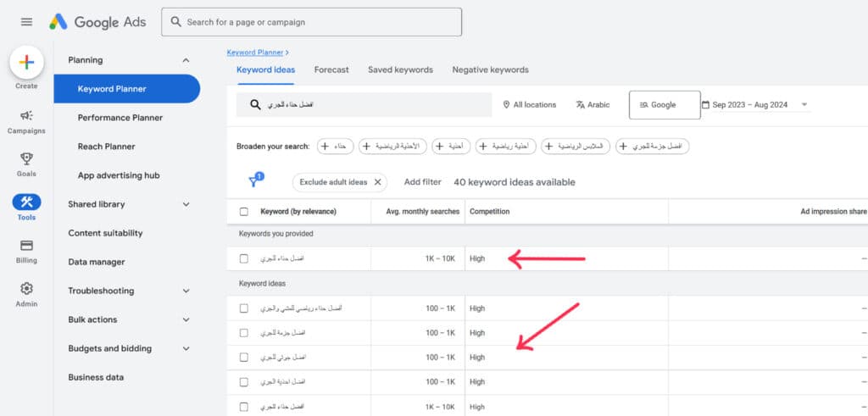Screen dimensions: 868x416
Task: Open Billing card icon in sidebar
Action: (x=26, y=245)
